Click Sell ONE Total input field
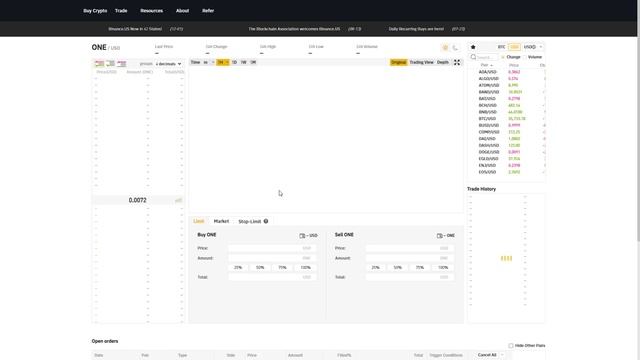 point(410,277)
